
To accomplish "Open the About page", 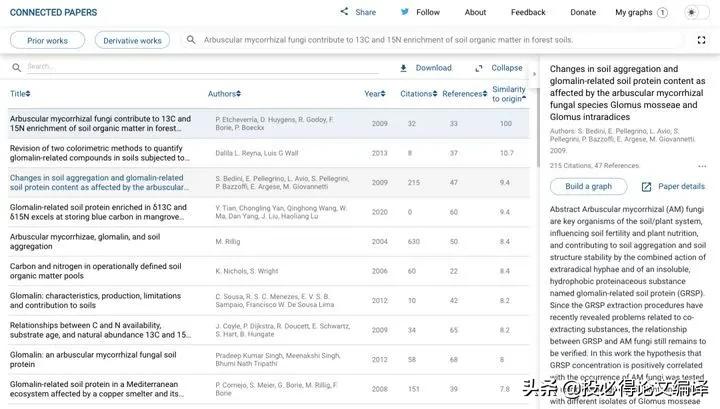I will tap(475, 12).
